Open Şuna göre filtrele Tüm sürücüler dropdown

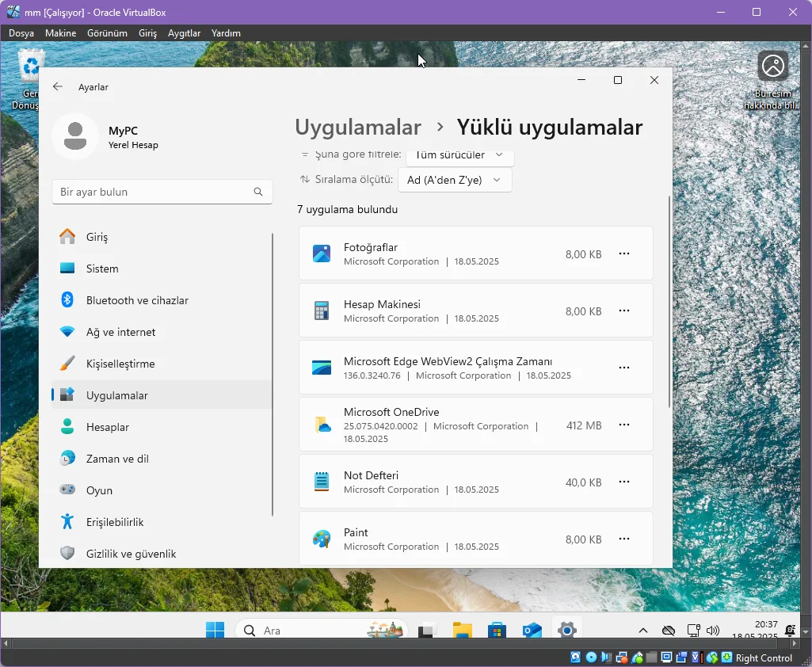click(x=459, y=156)
